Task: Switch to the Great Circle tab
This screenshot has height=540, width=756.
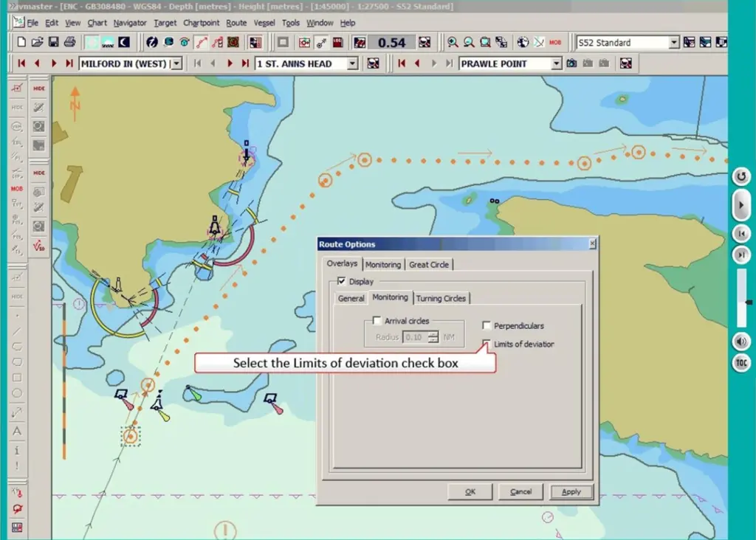Action: [x=429, y=264]
